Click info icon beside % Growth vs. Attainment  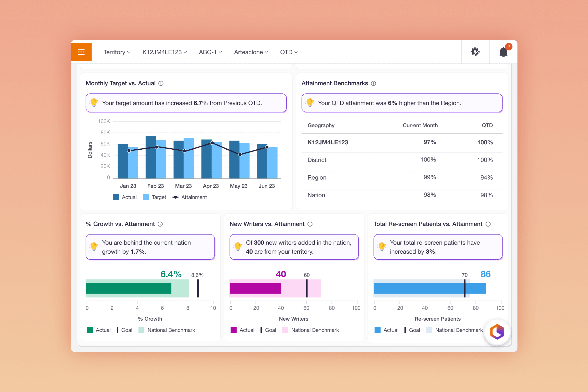(160, 224)
